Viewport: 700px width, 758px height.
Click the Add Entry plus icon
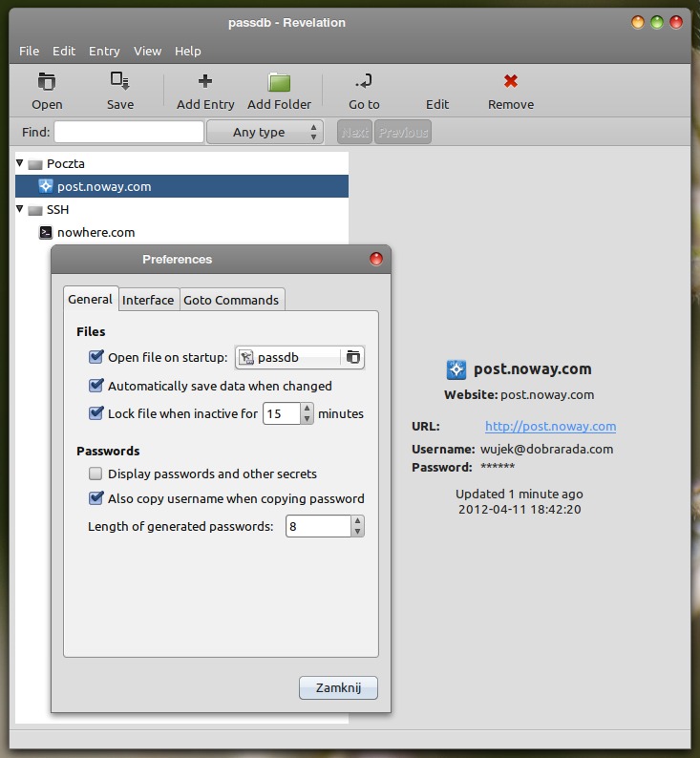205,81
